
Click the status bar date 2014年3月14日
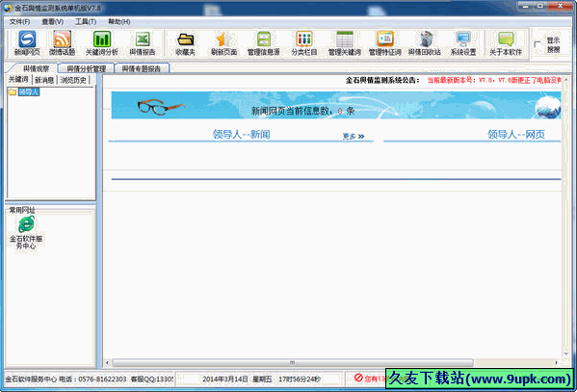click(x=225, y=379)
